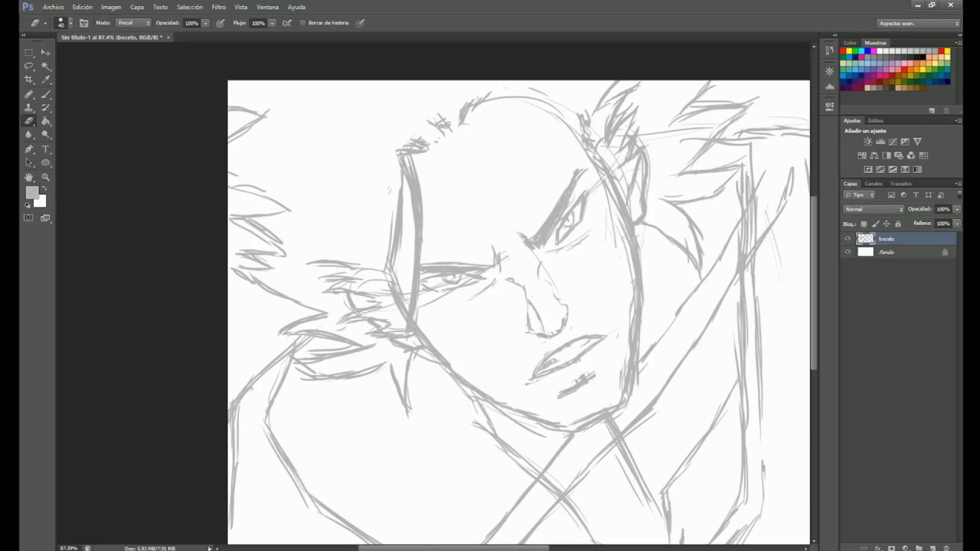Enable Borrar de historia checkbox

point(302,23)
